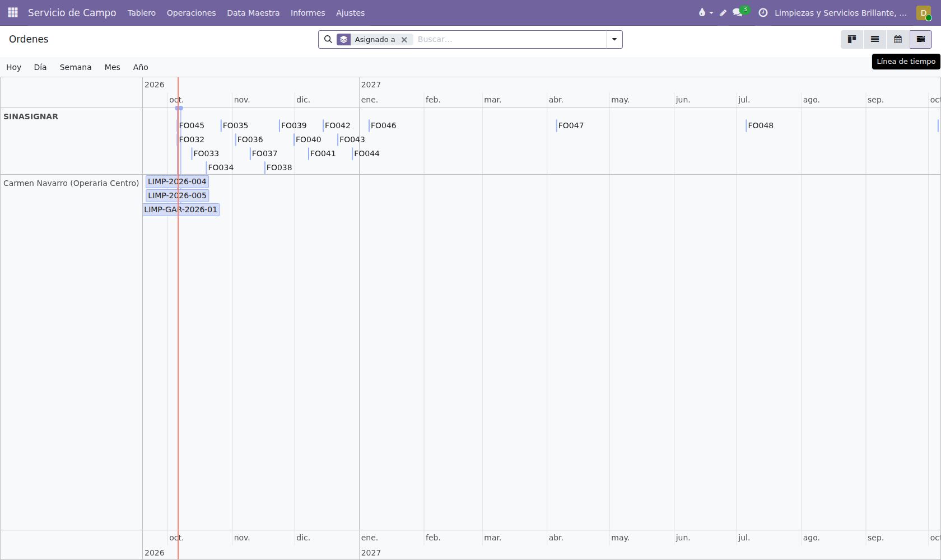This screenshot has height=560, width=941.
Task: Set timeline scale to Día
Action: click(40, 67)
